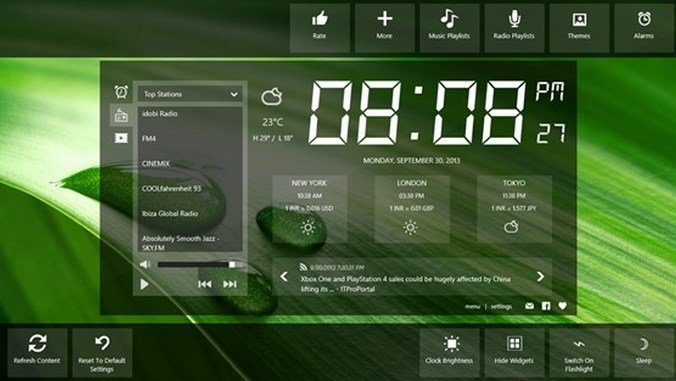This screenshot has width=676, height=381.
Task: Open the Alarms button in top bar
Action: click(644, 28)
